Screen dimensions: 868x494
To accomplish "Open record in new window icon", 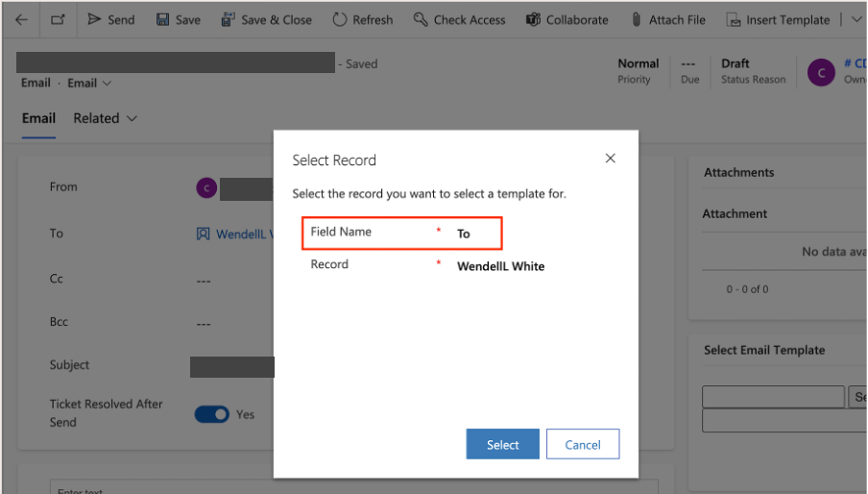I will click(58, 20).
